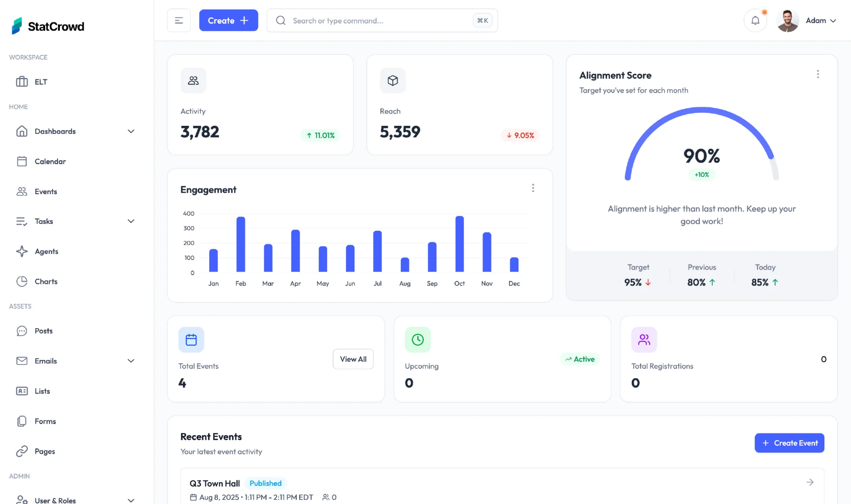Open the Lists section in the sidebar
Viewport: 851px width, 504px height.
click(x=42, y=391)
